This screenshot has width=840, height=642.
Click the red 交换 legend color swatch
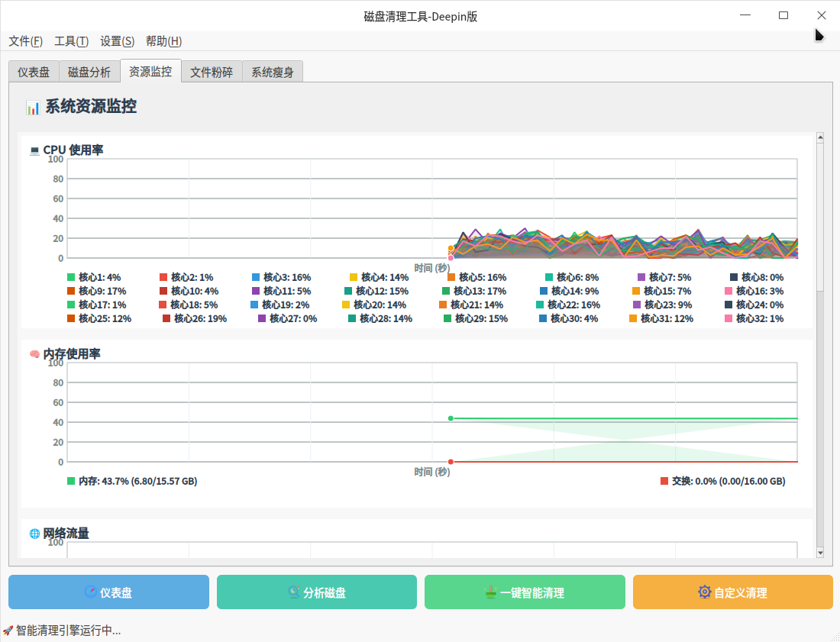pyautogui.click(x=664, y=481)
